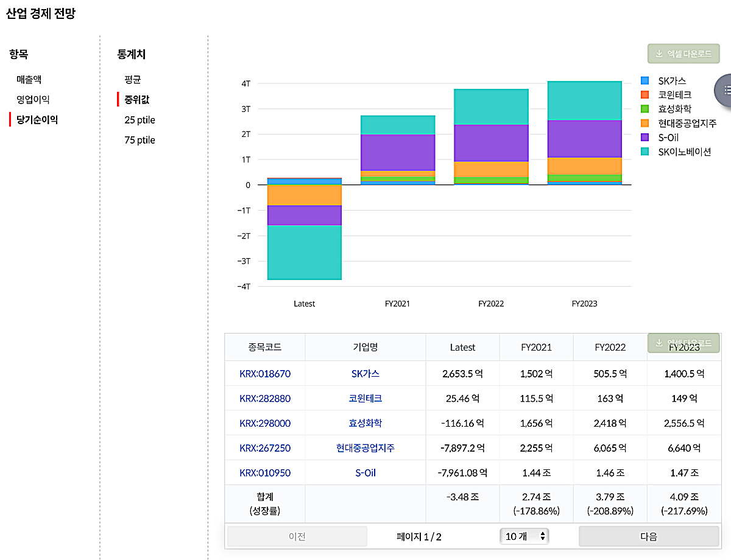Choose the 평균 statistic
This screenshot has height=560, width=731.
click(133, 79)
